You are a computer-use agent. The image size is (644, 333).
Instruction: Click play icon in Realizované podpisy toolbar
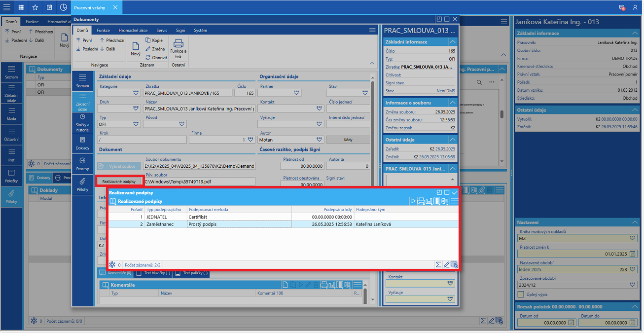coord(413,201)
